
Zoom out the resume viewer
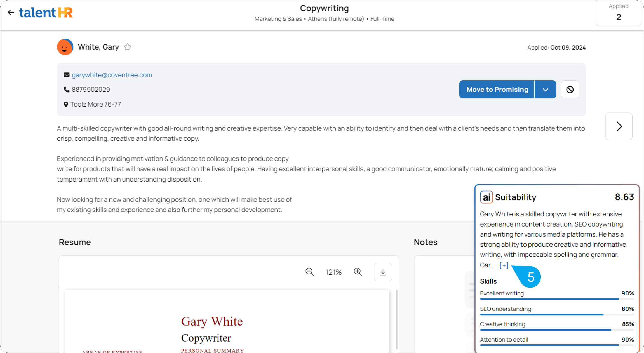309,272
